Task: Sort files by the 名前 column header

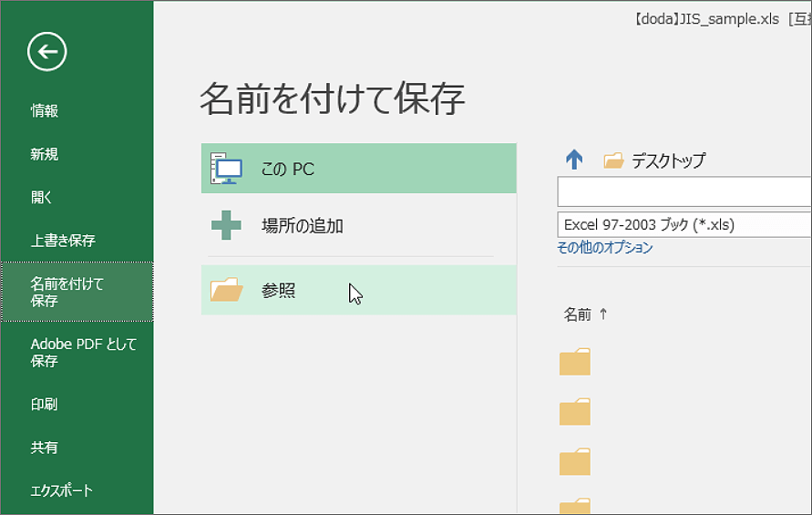Action: 578,314
